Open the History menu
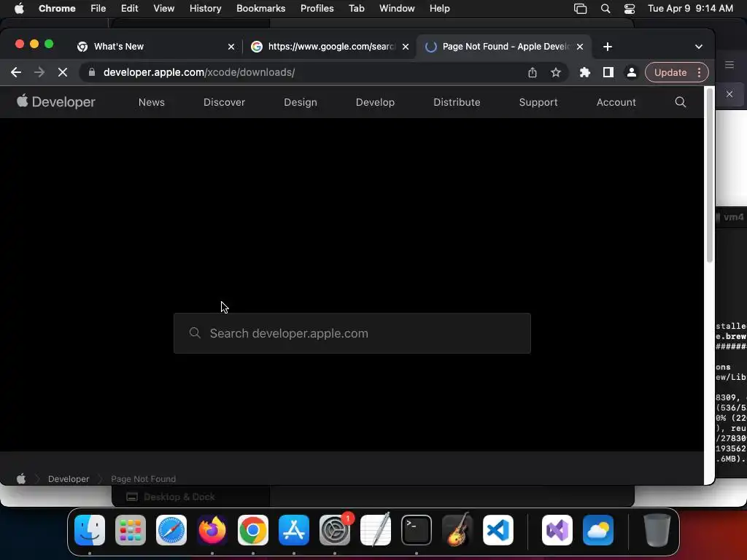Viewport: 747px width, 560px height. pyautogui.click(x=205, y=9)
